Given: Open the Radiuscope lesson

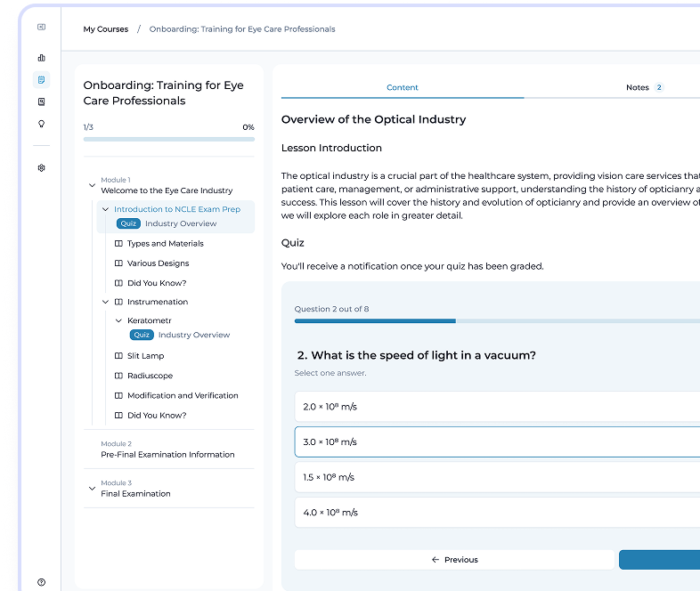Looking at the screenshot, I should coord(150,376).
